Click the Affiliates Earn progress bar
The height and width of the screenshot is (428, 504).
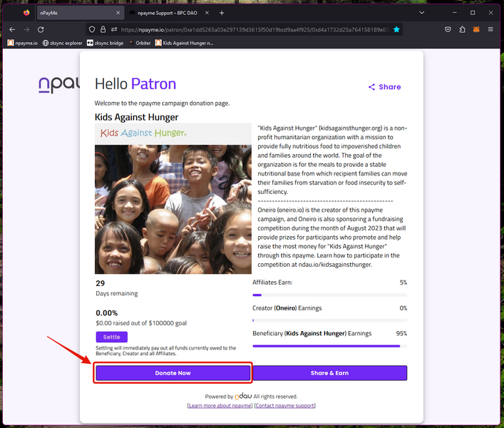(330, 295)
